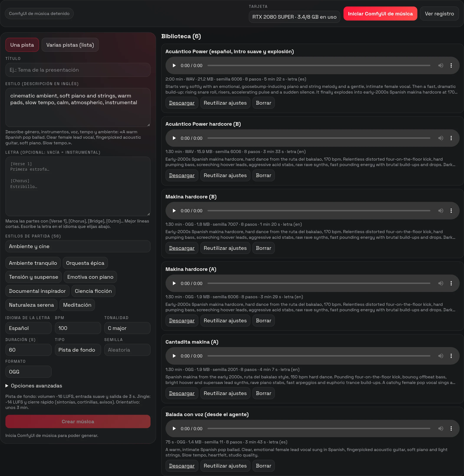Image resolution: width=464 pixels, height=476 pixels.
Task: Click Iniciar ComfyUI de música button
Action: click(x=380, y=14)
